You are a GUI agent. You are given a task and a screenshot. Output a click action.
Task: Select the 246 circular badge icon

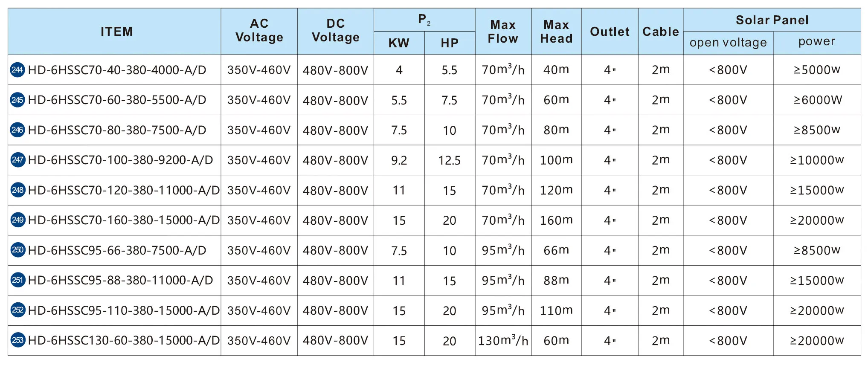[x=17, y=130]
